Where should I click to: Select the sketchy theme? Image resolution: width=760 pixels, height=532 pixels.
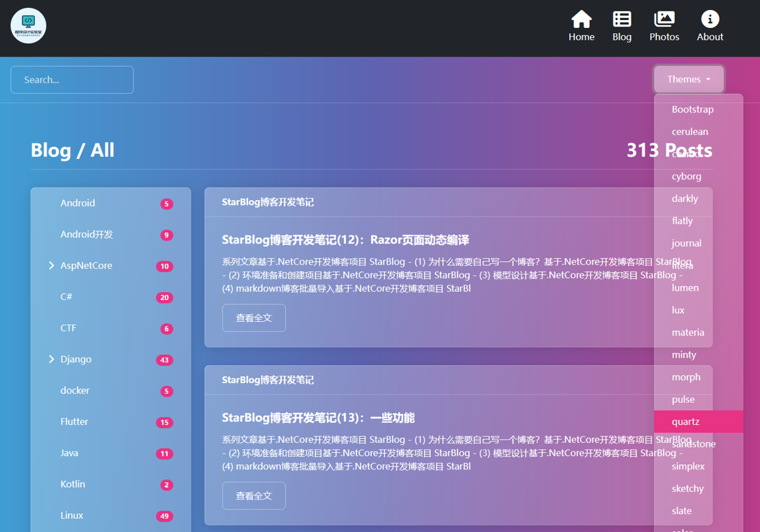(x=698, y=488)
